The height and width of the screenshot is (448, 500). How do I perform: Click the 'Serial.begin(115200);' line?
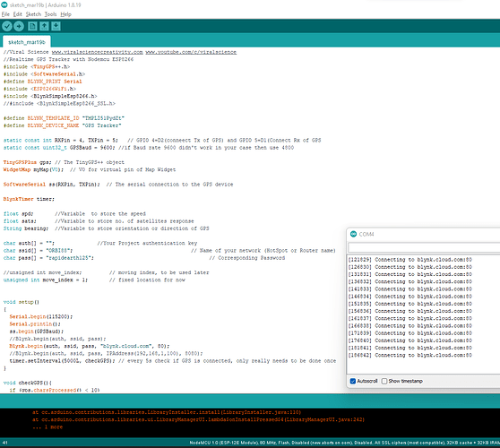pyautogui.click(x=41, y=316)
